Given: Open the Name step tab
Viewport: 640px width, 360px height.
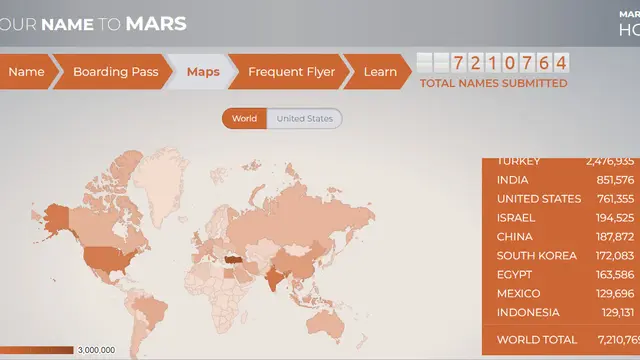Looking at the screenshot, I should (x=27, y=72).
